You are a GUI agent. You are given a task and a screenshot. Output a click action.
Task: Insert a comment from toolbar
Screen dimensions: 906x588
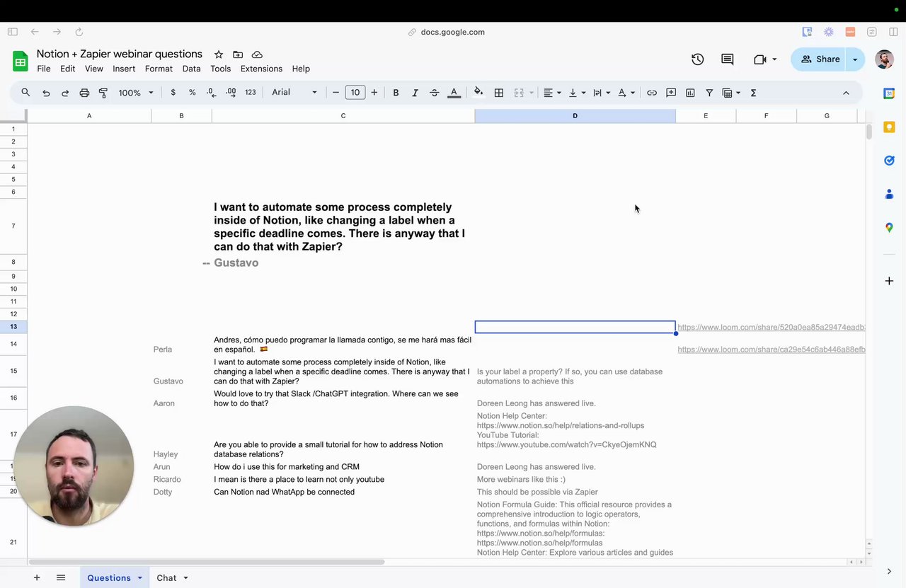pyautogui.click(x=671, y=93)
